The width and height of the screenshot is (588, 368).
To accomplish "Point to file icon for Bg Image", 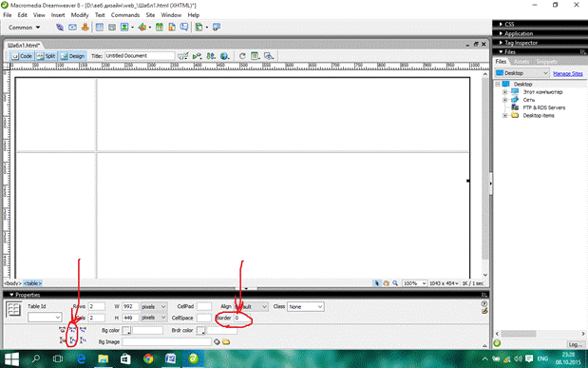I will 217,341.
